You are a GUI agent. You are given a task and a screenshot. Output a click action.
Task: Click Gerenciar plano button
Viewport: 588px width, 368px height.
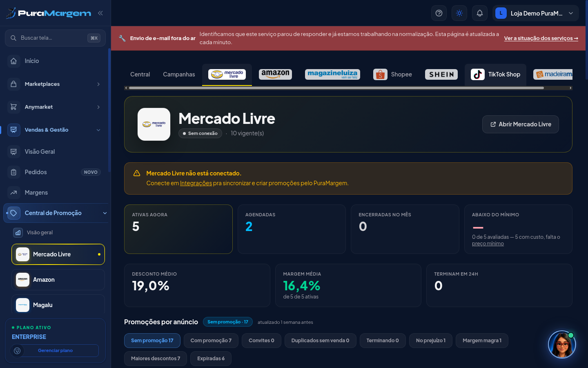click(55, 350)
